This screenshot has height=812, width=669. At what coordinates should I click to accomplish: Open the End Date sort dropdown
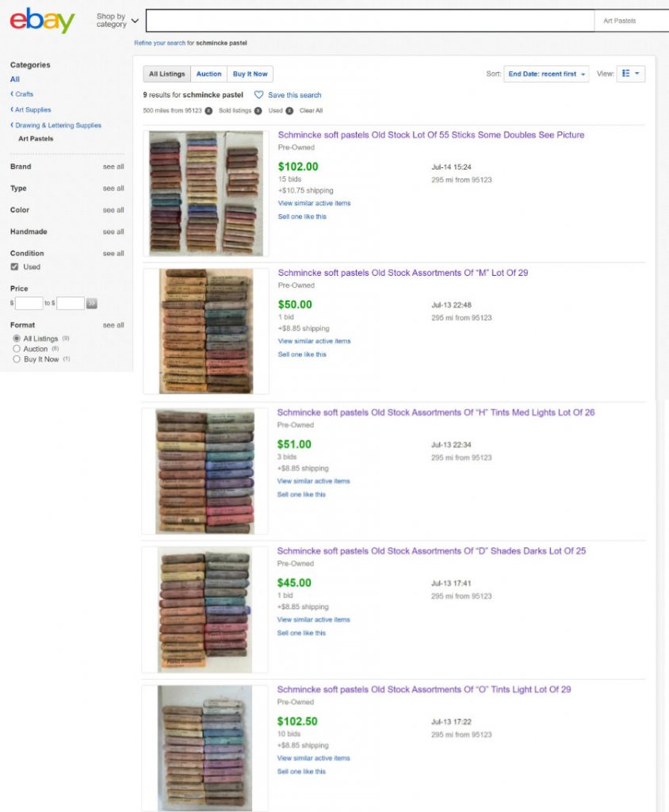(546, 74)
